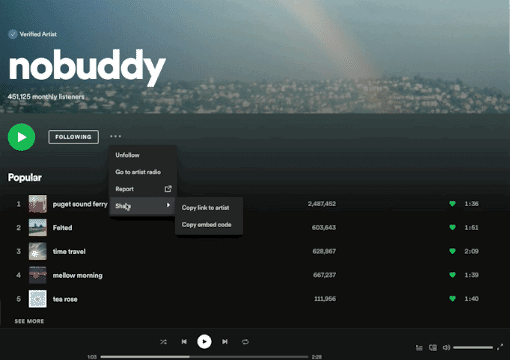Click the 1:36 duration of puget sound ferry

pos(471,204)
